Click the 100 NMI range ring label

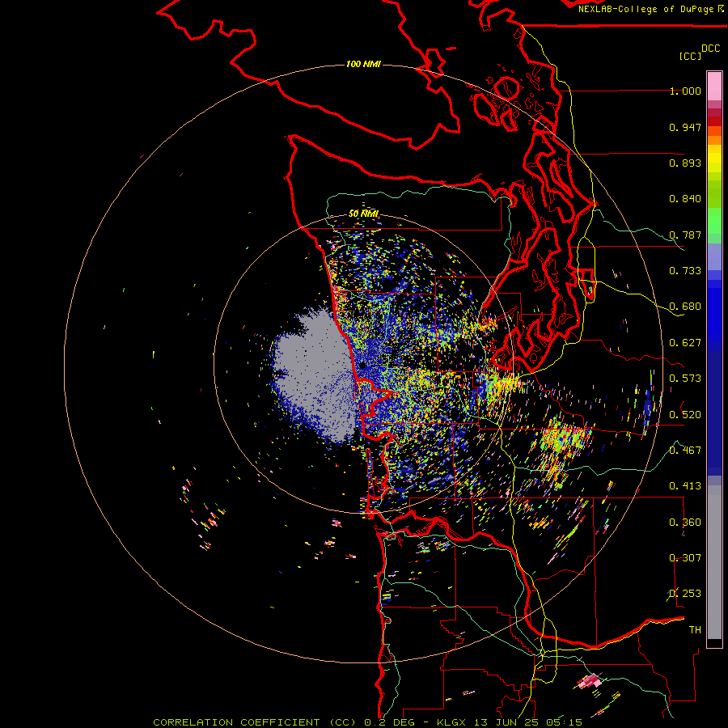click(x=363, y=64)
